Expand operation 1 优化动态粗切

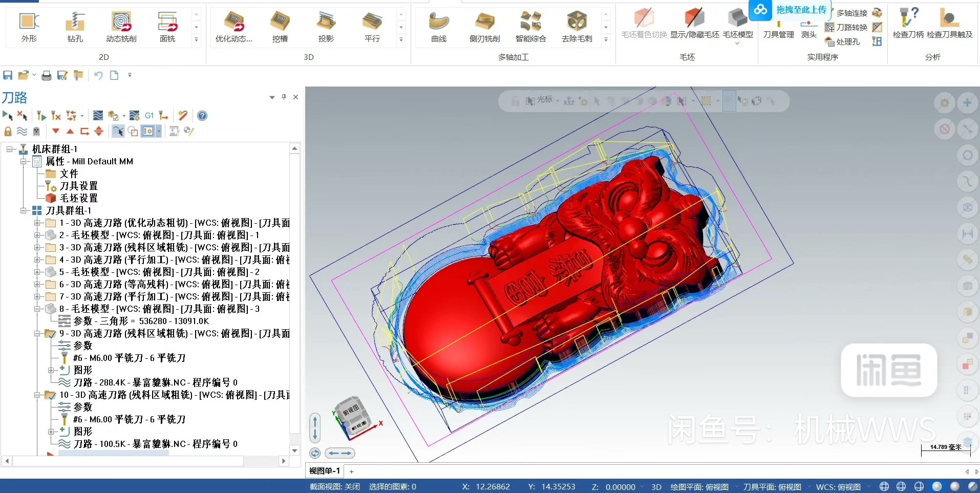[x=37, y=223]
